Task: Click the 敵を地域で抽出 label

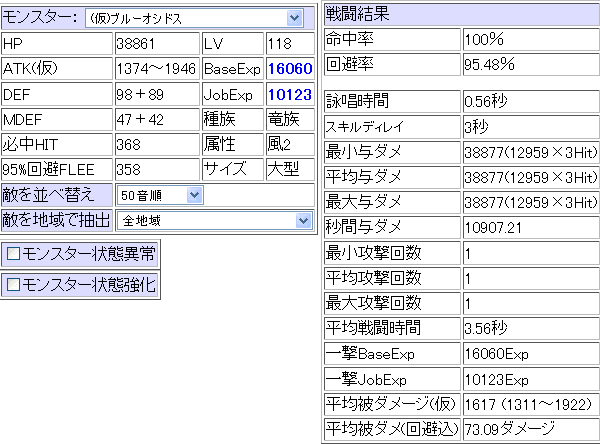Action: pyautogui.click(x=57, y=220)
